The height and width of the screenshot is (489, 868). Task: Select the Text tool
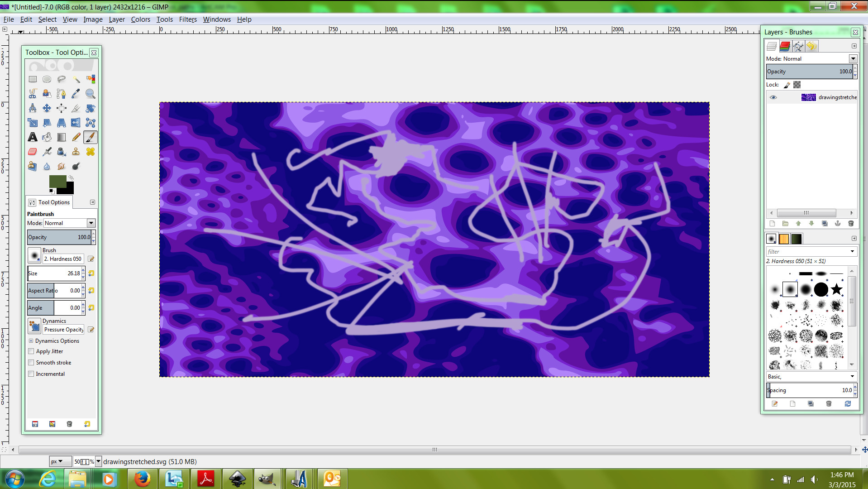[x=33, y=137]
